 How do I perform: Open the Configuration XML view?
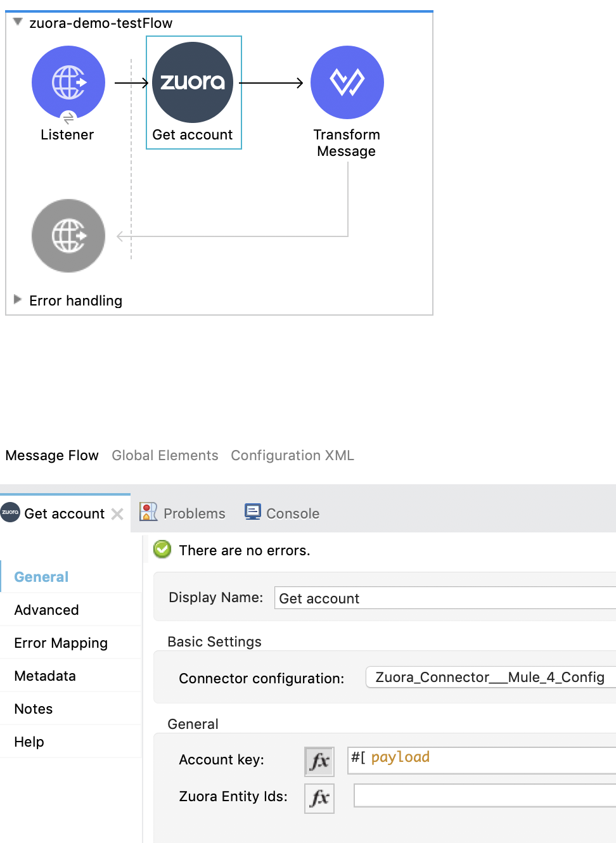pyautogui.click(x=292, y=455)
